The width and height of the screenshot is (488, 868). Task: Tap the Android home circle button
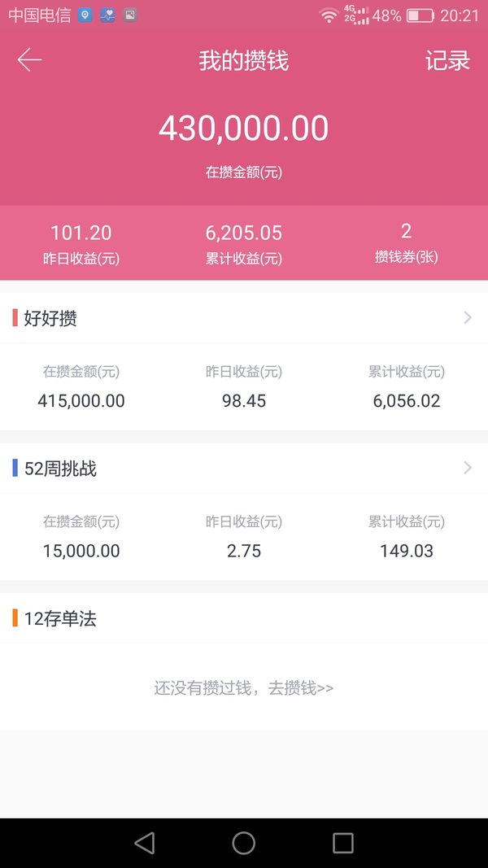pos(243,843)
